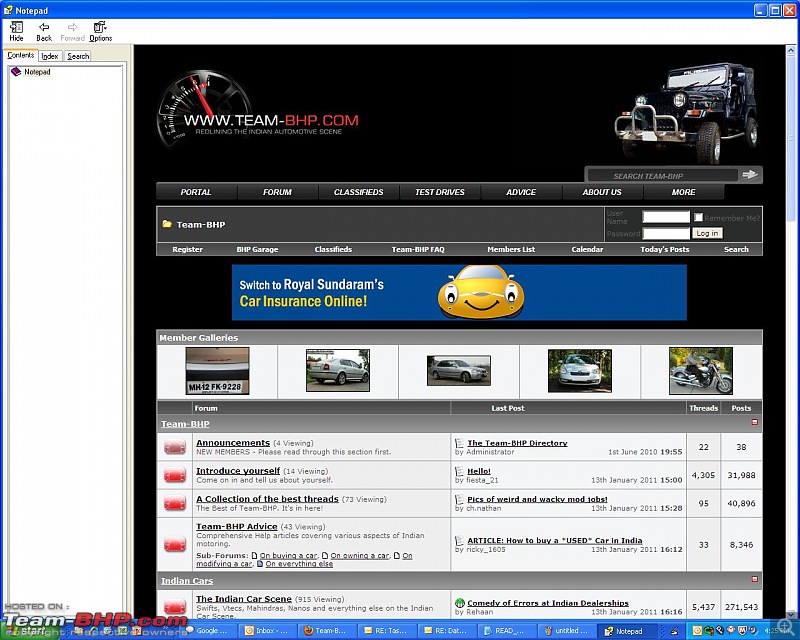Open the BHP Garage link
The height and width of the screenshot is (640, 800).
pos(257,249)
